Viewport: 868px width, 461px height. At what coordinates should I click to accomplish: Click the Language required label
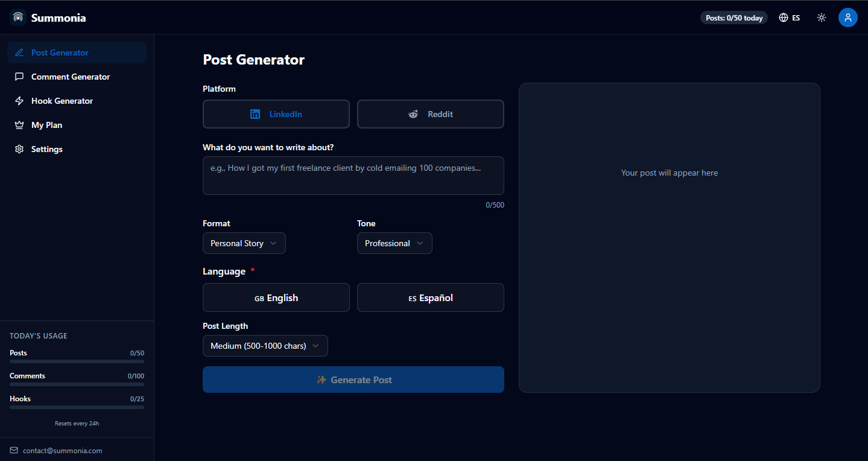pos(229,272)
